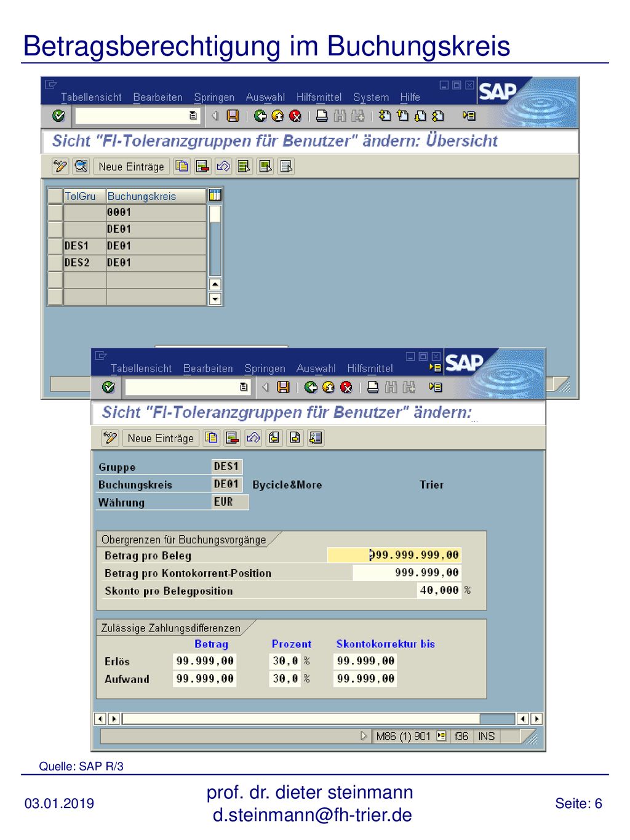Click Select all icon in the back window
630x840 pixels.
point(244,166)
